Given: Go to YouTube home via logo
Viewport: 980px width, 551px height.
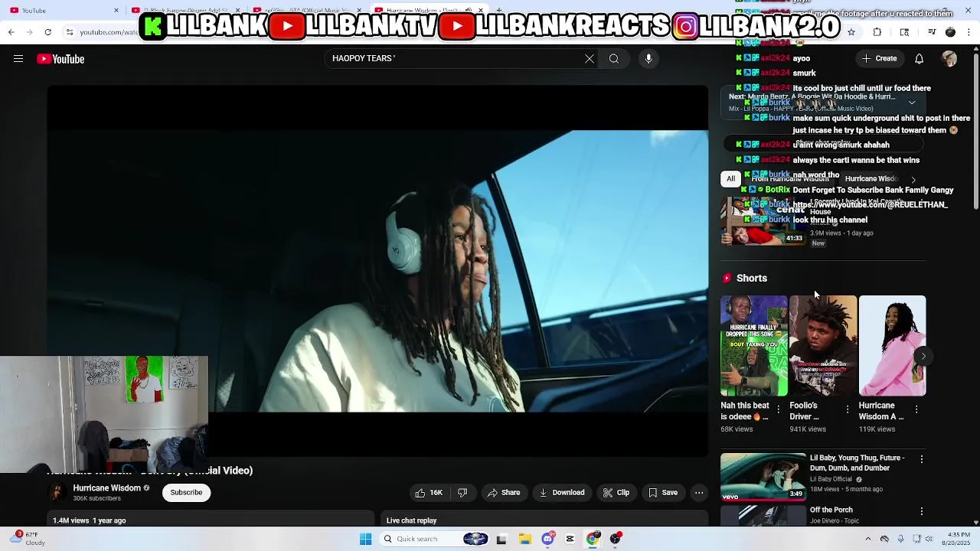Looking at the screenshot, I should [60, 59].
